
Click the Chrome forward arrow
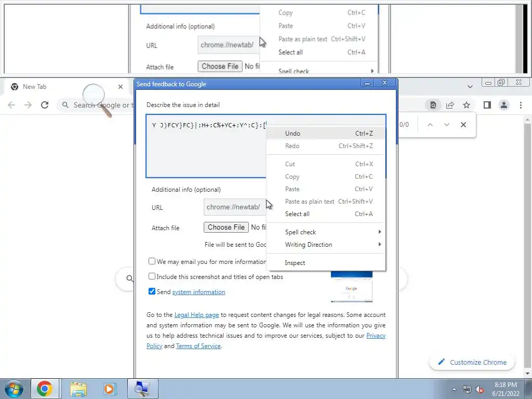click(x=28, y=105)
